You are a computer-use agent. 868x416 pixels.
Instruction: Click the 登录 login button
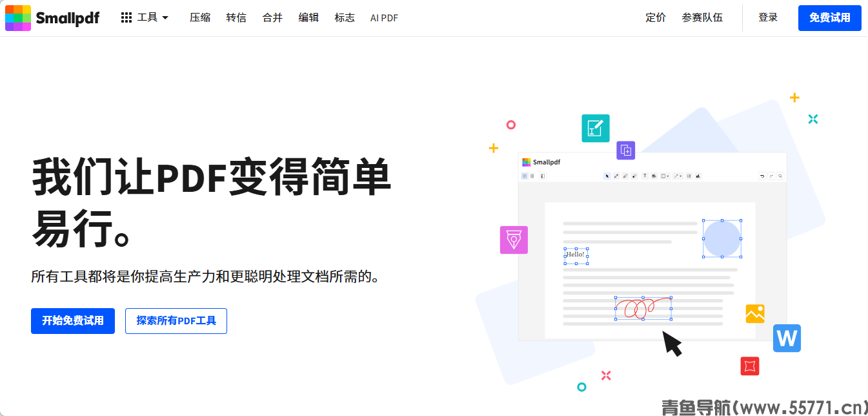[x=768, y=18]
